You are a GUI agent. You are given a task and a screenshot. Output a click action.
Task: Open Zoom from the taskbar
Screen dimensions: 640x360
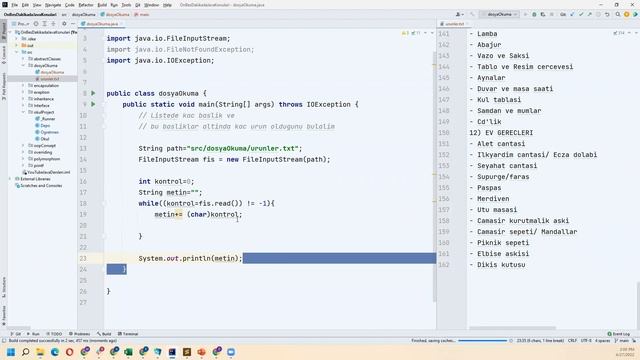point(231,352)
